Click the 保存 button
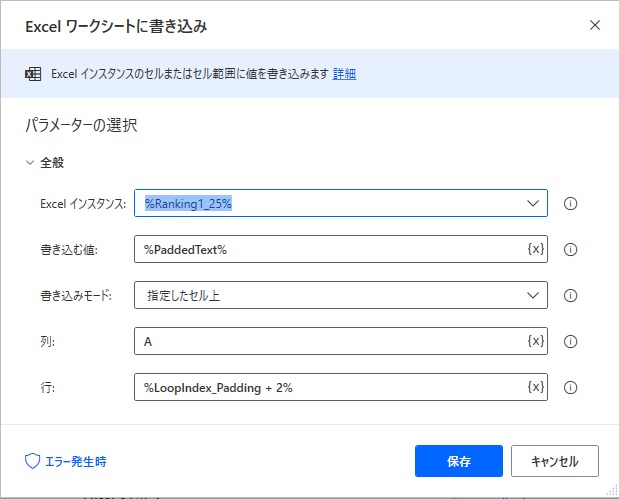The height and width of the screenshot is (499, 619). pyautogui.click(x=459, y=461)
